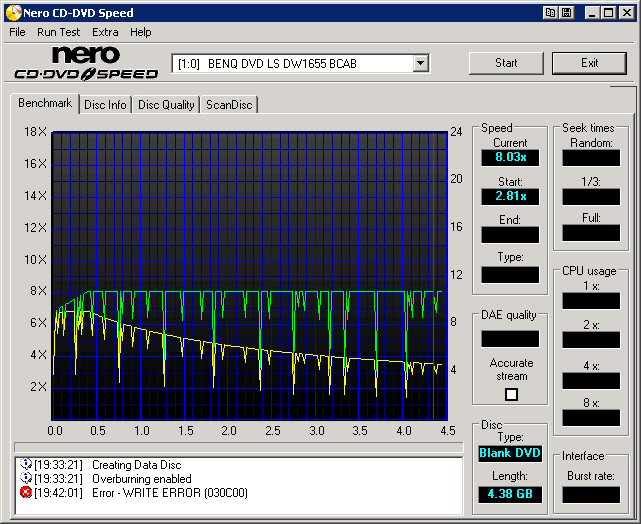Click the copy icon in the title bar

point(550,13)
